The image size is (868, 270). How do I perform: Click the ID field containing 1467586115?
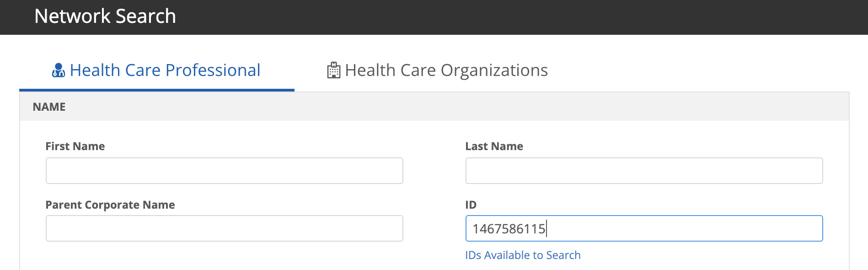click(644, 228)
